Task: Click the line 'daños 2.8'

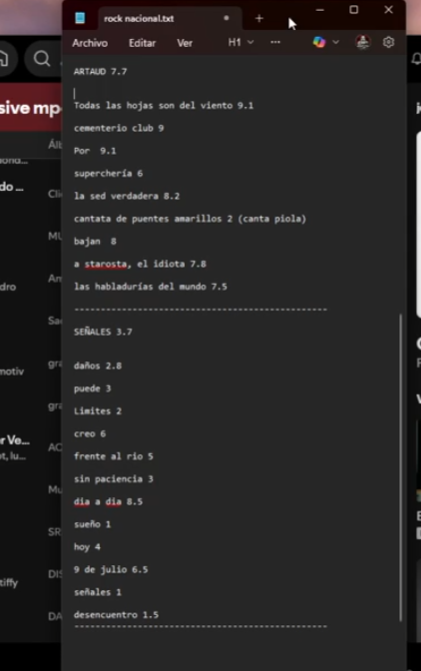Action: pyautogui.click(x=98, y=366)
